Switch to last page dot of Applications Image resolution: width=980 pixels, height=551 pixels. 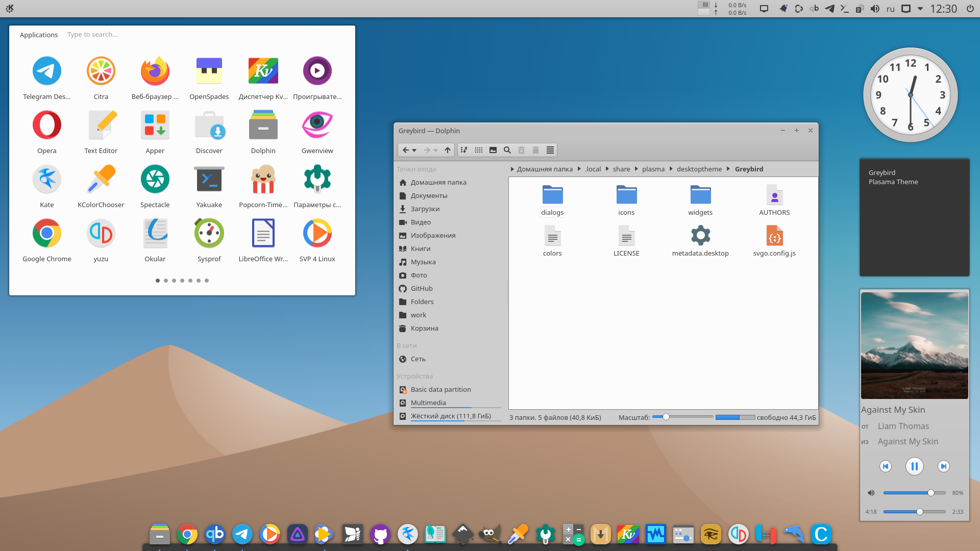pos(207,281)
